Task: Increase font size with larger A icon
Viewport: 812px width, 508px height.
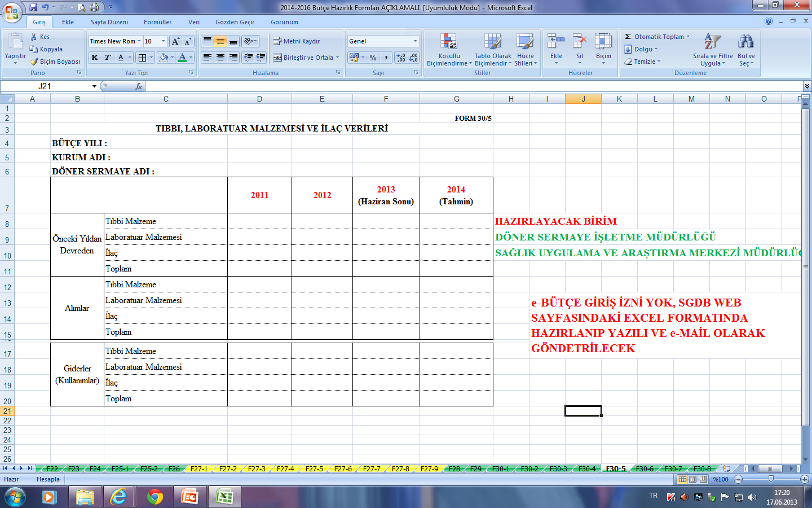Action: coord(175,41)
